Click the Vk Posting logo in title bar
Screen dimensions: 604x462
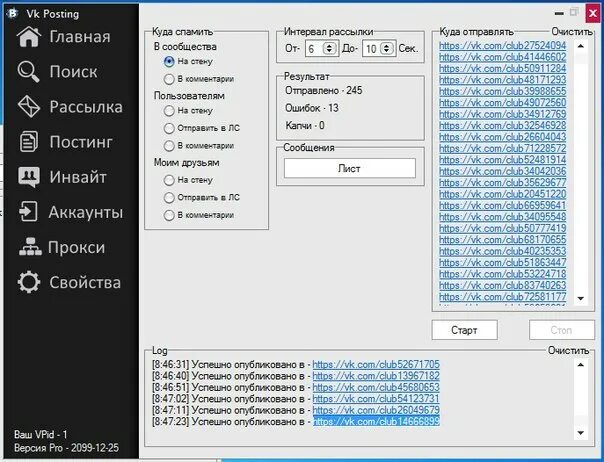[x=12, y=13]
